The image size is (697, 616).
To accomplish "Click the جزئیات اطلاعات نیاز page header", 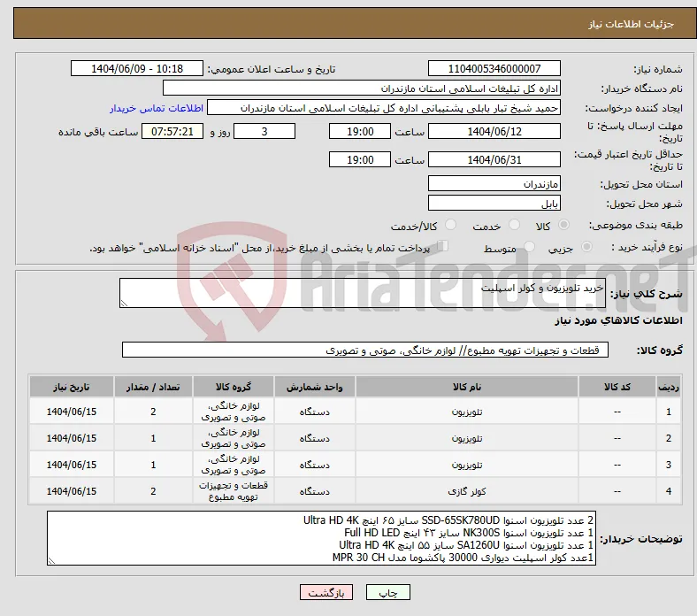I will [x=631, y=24].
